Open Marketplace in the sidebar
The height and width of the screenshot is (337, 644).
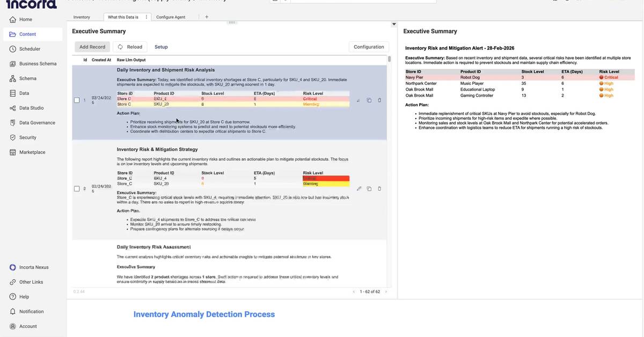[27, 152]
